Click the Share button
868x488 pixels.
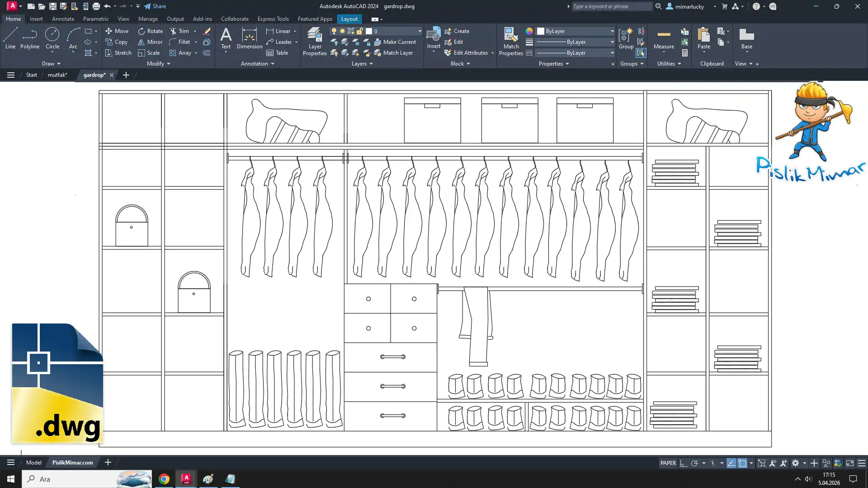tap(155, 6)
